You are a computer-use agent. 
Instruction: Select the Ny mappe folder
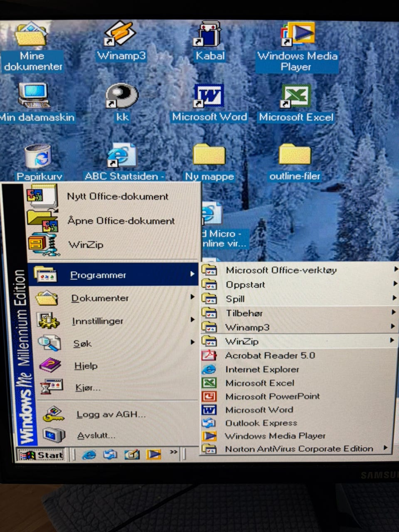(x=209, y=162)
